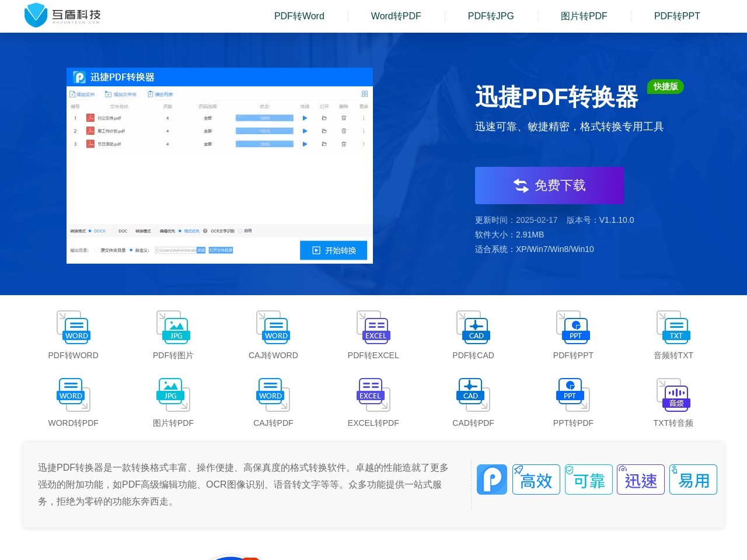Go to Word转PDF in top navigation
Screen dimensions: 747x560
pos(396,16)
